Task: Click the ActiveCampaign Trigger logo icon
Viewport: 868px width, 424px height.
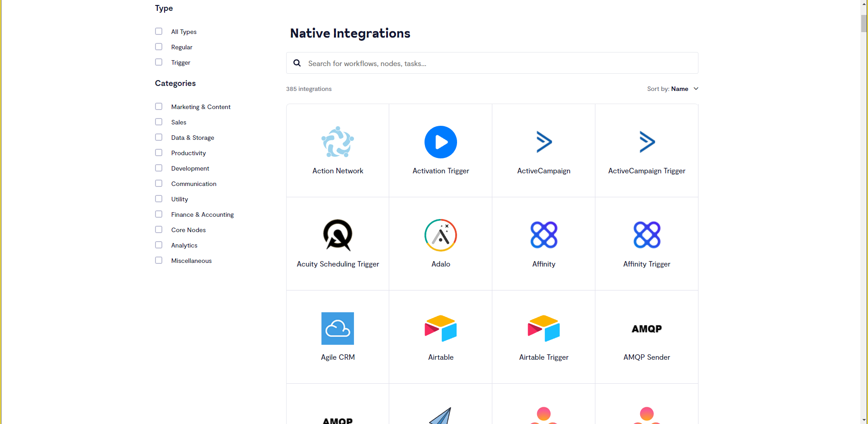Action: pos(647,142)
